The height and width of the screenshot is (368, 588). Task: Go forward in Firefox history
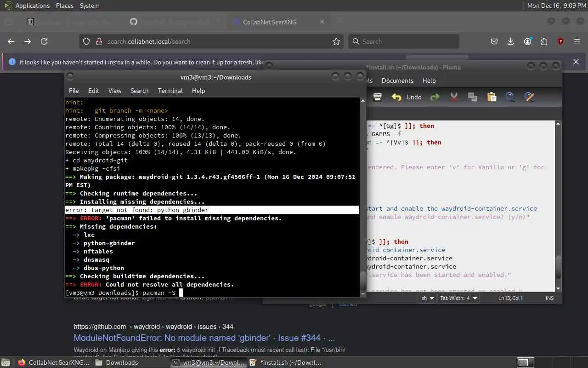[x=28, y=41]
